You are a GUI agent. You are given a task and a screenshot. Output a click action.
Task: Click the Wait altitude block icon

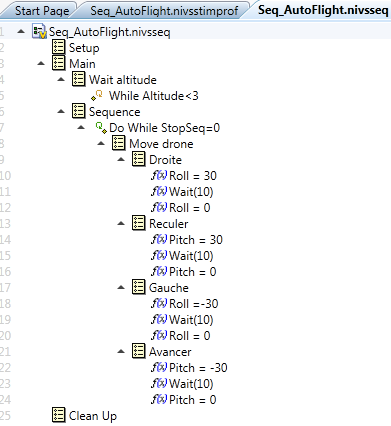click(79, 79)
